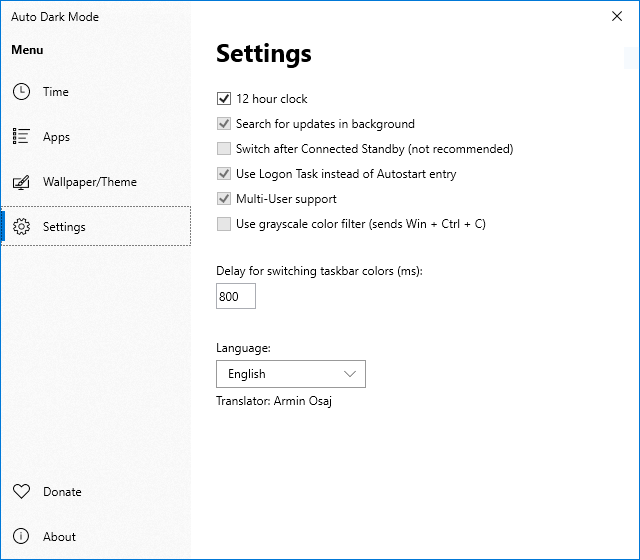Open the Time menu page

click(x=56, y=92)
